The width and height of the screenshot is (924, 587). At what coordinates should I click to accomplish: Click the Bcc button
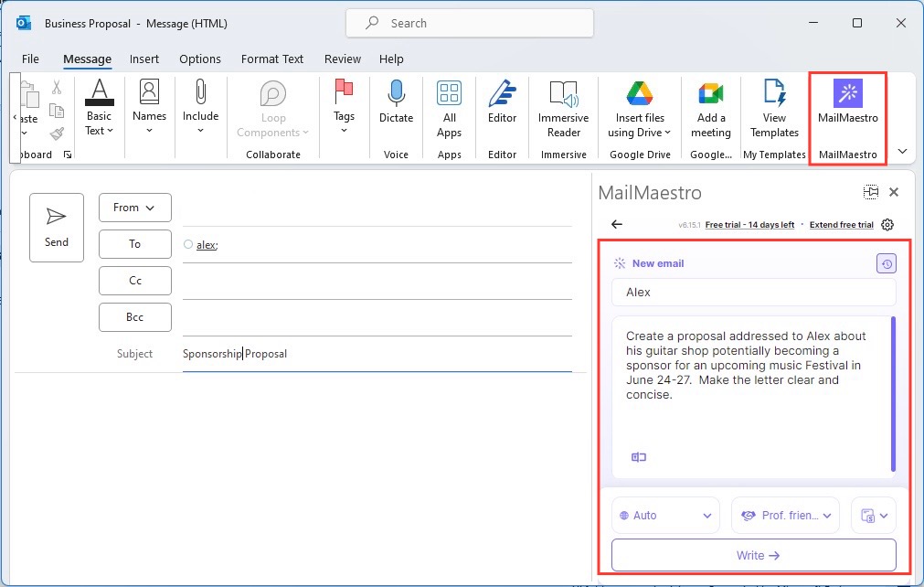(x=135, y=317)
